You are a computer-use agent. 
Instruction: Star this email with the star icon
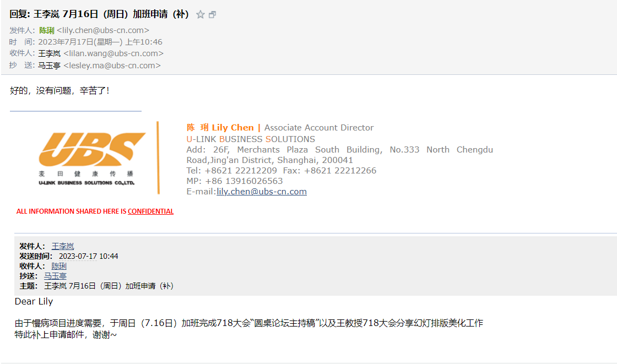point(201,14)
